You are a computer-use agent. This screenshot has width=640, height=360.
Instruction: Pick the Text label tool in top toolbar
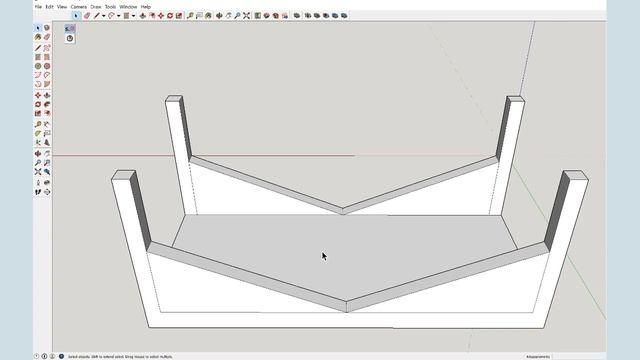(199, 16)
